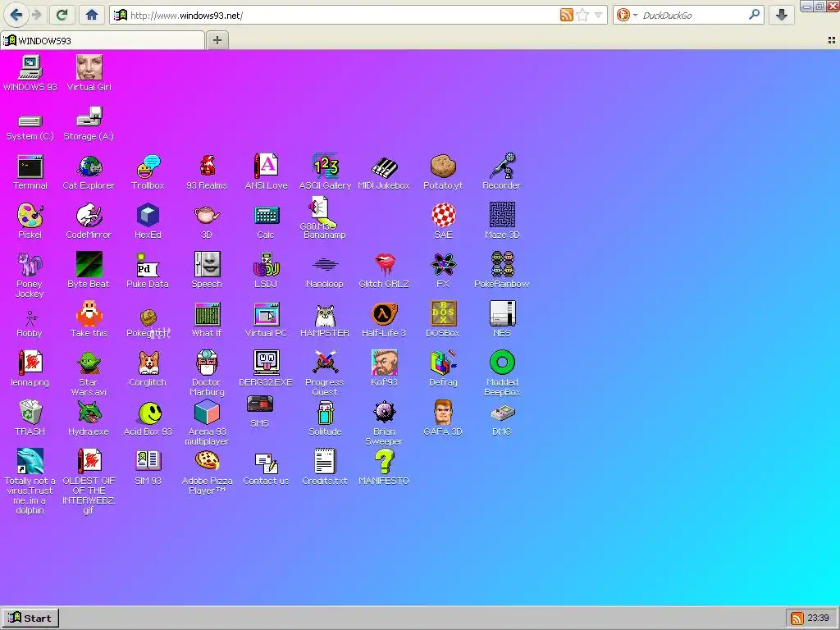Select the WINDOWS93 browser tab
The image size is (840, 630).
[x=102, y=40]
